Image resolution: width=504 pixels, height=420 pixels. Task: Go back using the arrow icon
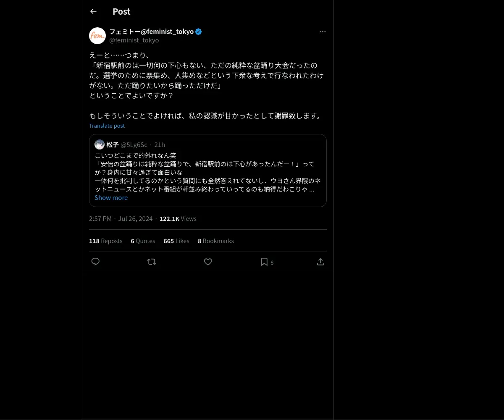click(93, 11)
